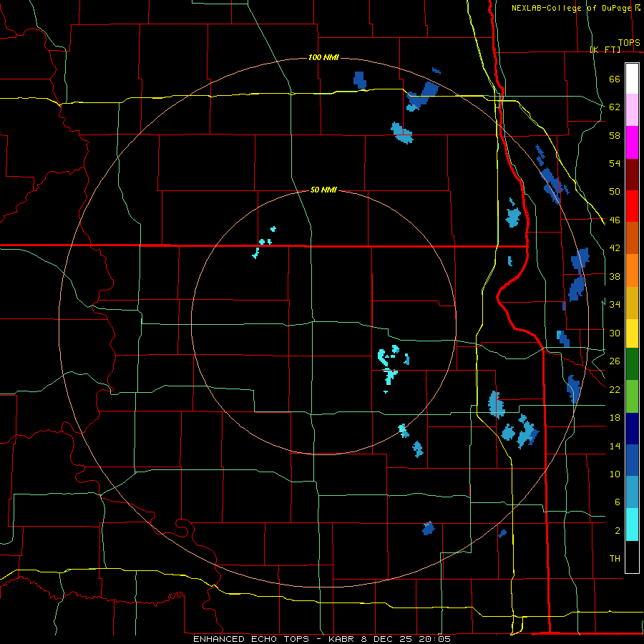Pick the dark red (maroon) legend swatch
644x644 pixels.
[632, 175]
